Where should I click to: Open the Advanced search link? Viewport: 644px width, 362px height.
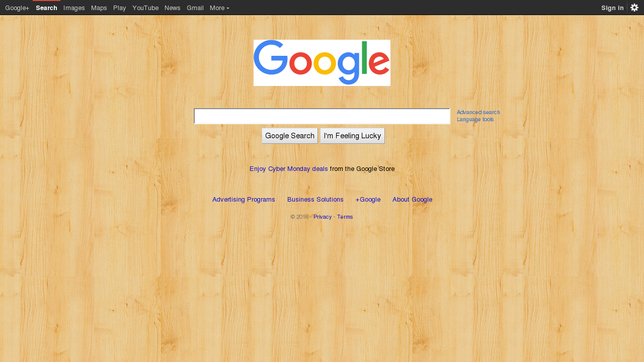pos(478,112)
